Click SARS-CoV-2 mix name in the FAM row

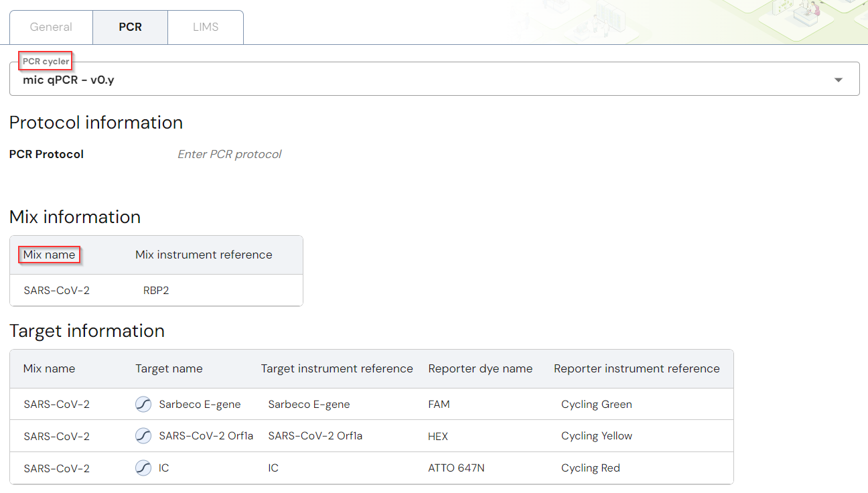click(x=56, y=404)
